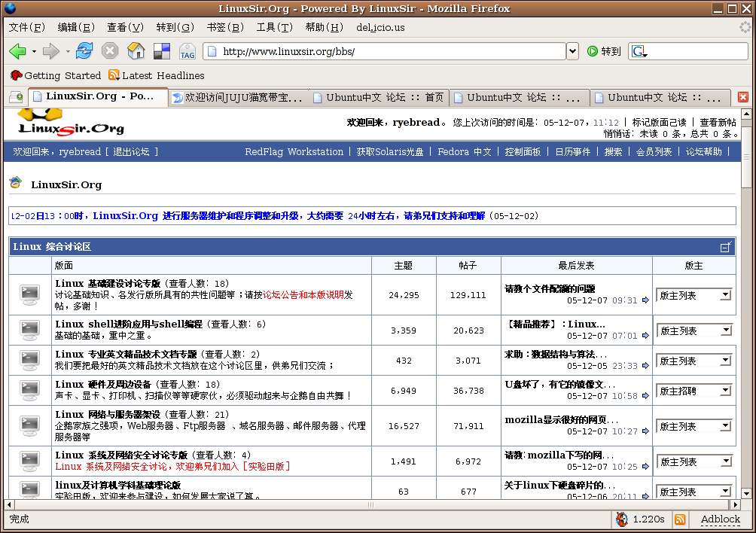The height and width of the screenshot is (533, 756).
Task: Click the TAG toolbar icon
Action: [x=187, y=51]
